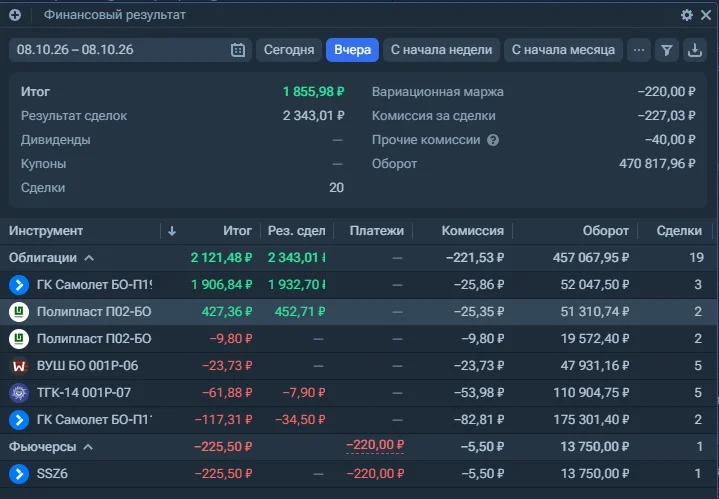The height and width of the screenshot is (499, 719).
Task: Click the ВУШ БО 001Р-06 logo icon
Action: point(19,366)
